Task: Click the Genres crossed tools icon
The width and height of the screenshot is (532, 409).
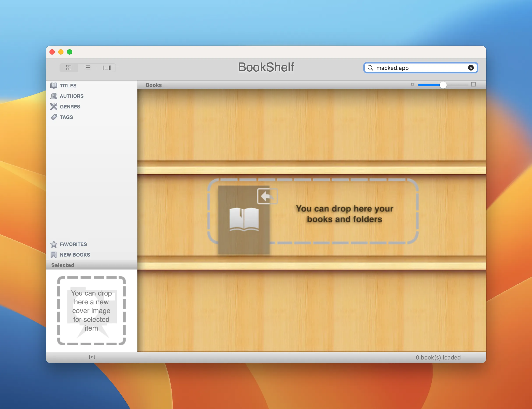Action: click(x=54, y=106)
